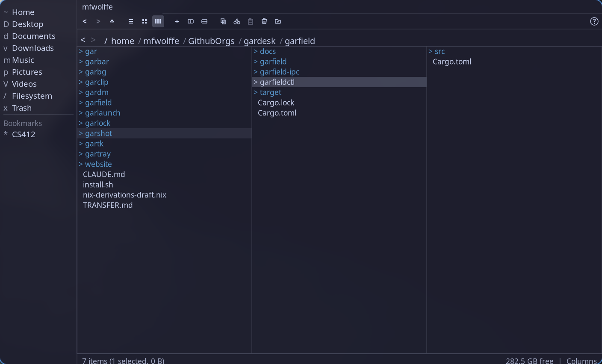Navigate to the parent folder with the up arrow
602x364 pixels.
[112, 21]
